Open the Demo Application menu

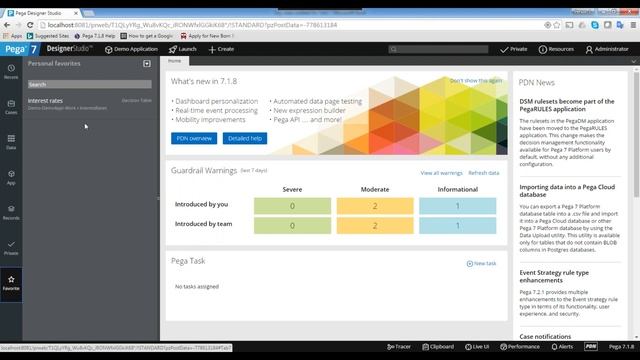[131, 49]
